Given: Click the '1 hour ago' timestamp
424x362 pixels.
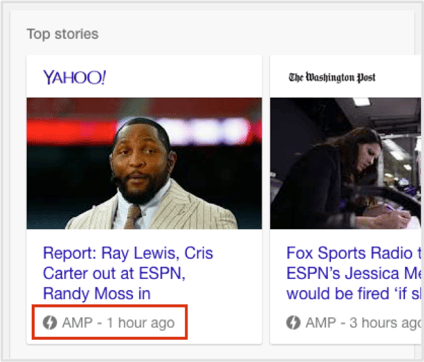Looking at the screenshot, I should [141, 323].
